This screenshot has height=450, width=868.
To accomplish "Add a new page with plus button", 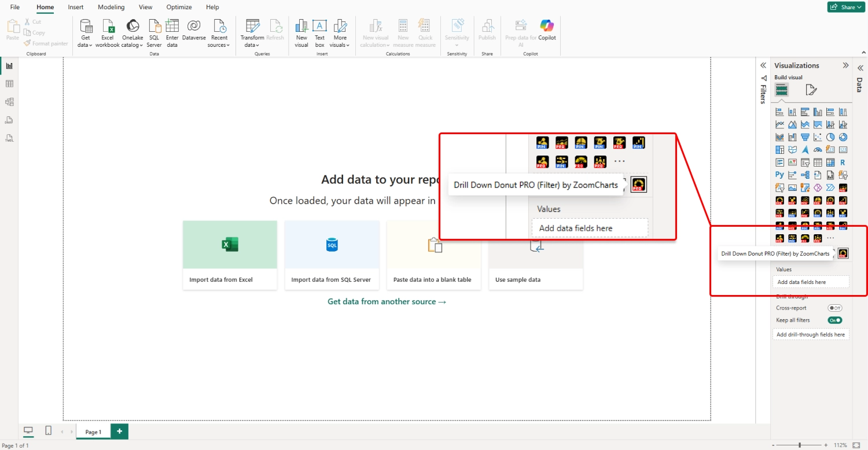I will pyautogui.click(x=119, y=431).
